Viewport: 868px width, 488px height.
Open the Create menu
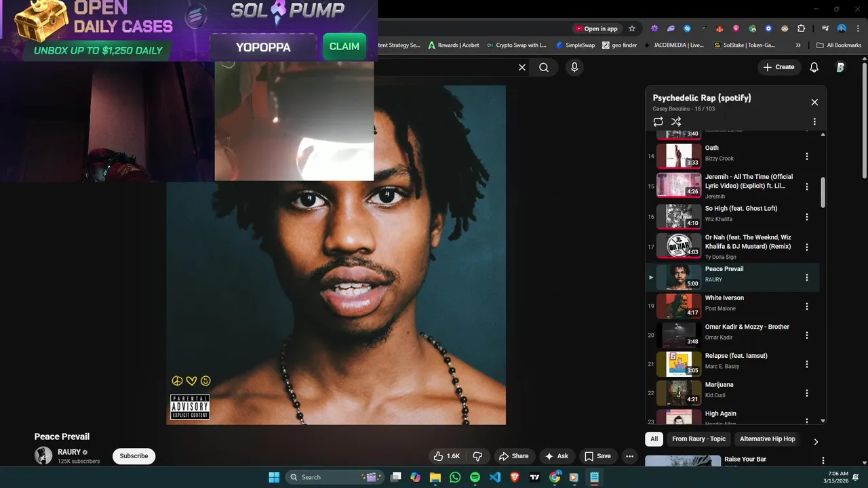tap(778, 67)
